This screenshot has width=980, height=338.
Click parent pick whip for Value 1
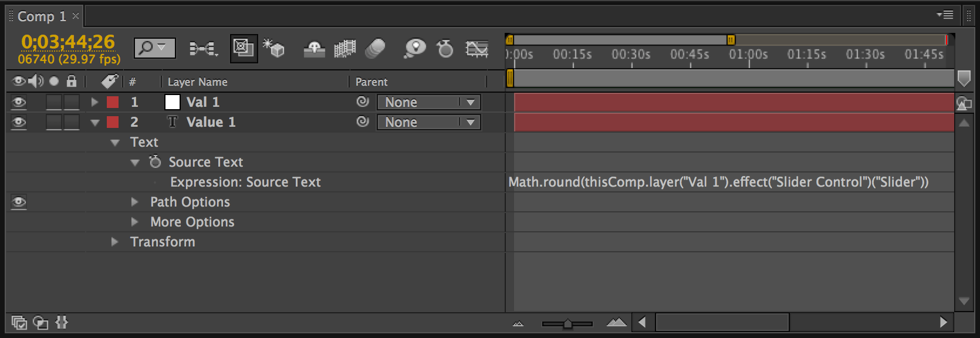[x=363, y=121]
